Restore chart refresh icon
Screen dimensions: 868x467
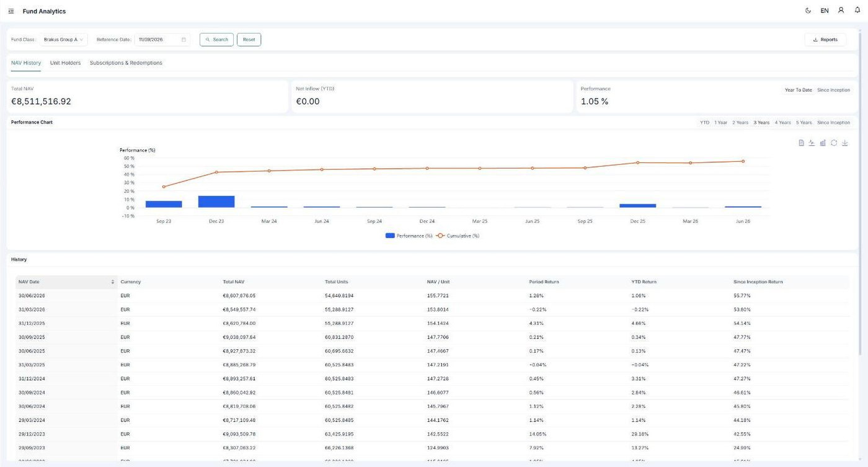pos(834,143)
